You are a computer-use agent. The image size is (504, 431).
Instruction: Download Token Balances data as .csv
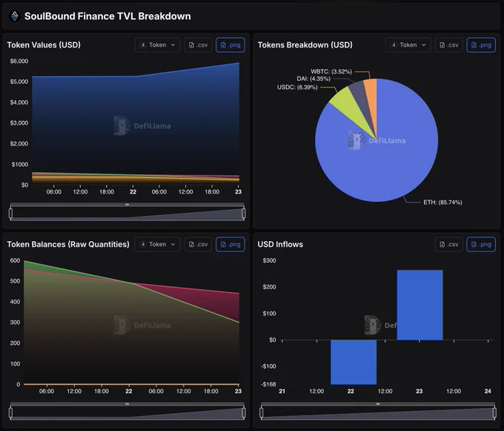198,245
